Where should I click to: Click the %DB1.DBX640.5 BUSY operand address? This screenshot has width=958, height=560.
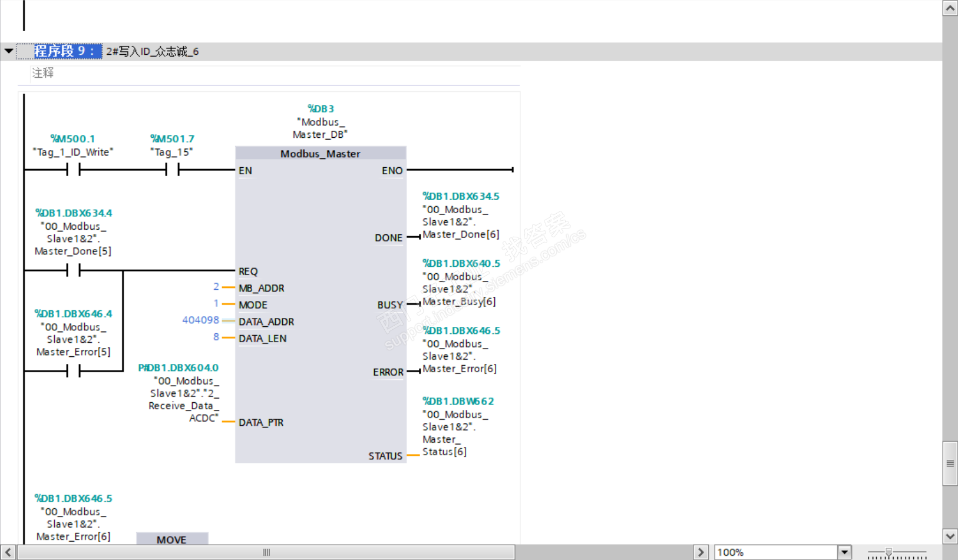pyautogui.click(x=461, y=264)
